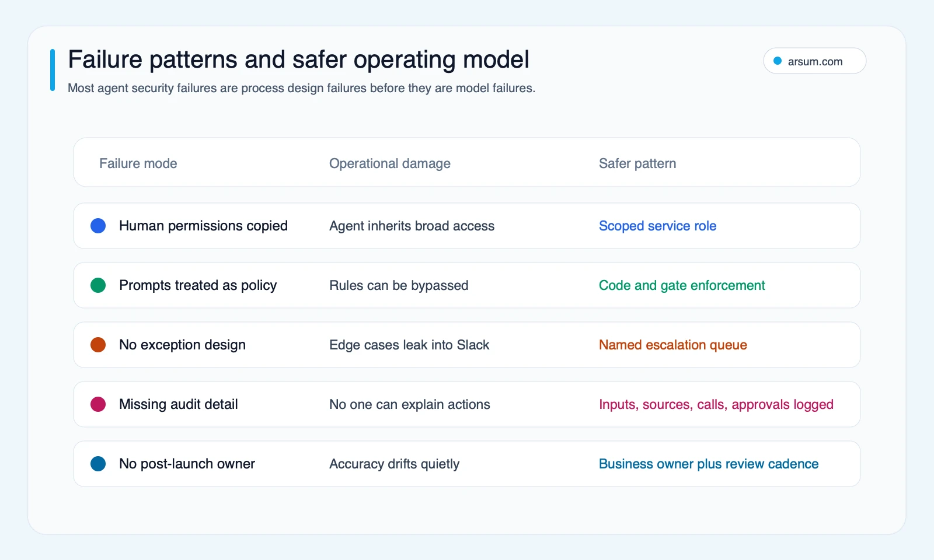The image size is (934, 560).
Task: Open Business owner plus review cadence
Action: pyautogui.click(x=709, y=464)
